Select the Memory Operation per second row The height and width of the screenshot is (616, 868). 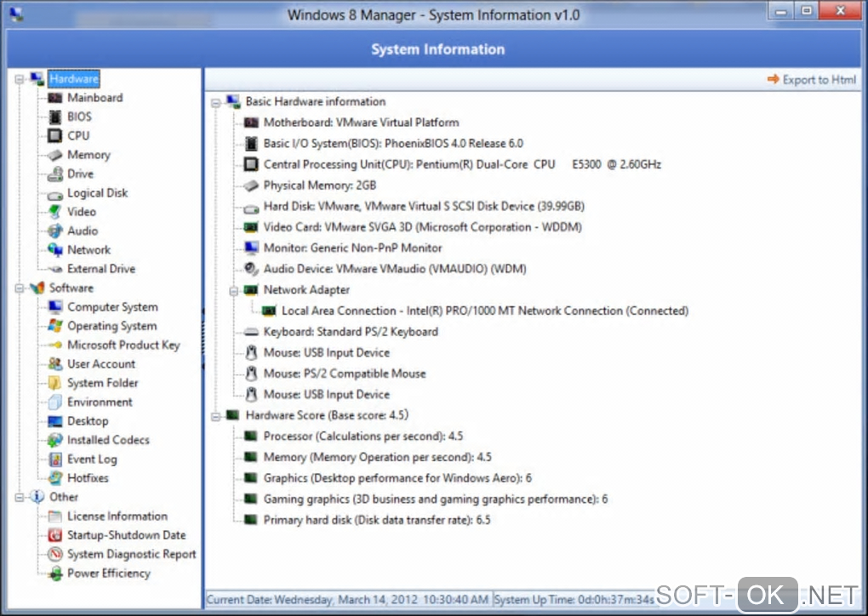(x=378, y=458)
